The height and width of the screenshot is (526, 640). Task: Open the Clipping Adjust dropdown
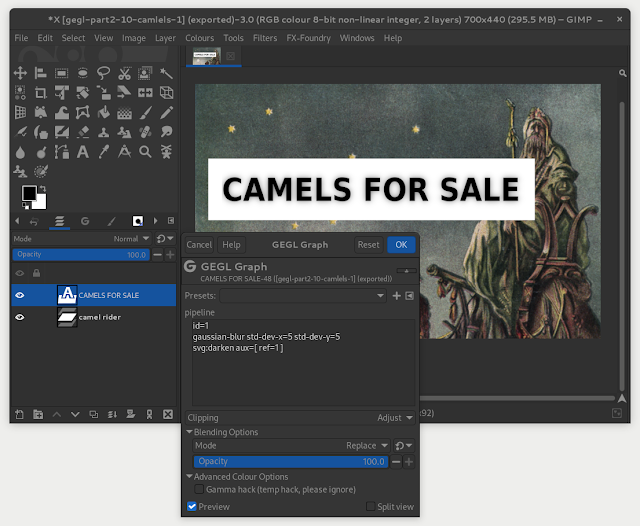300,417
